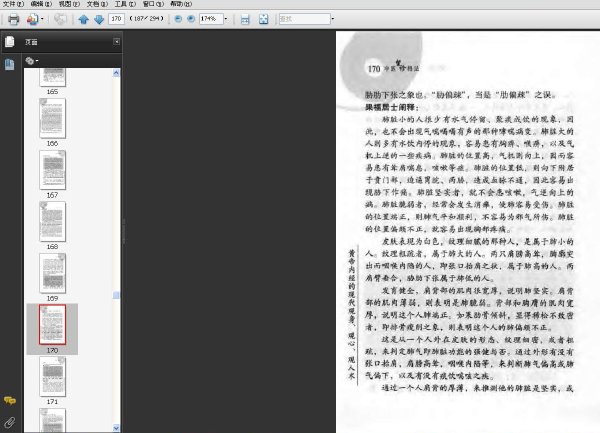Select page thumbnail 167
Screen dimensions: 600x433
[52, 169]
